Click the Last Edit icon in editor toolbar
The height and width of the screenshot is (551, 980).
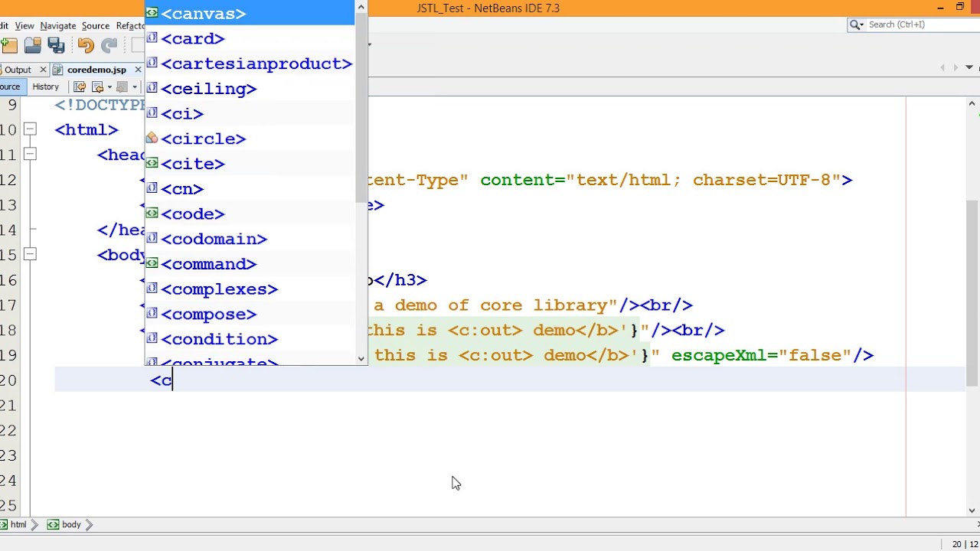(80, 86)
